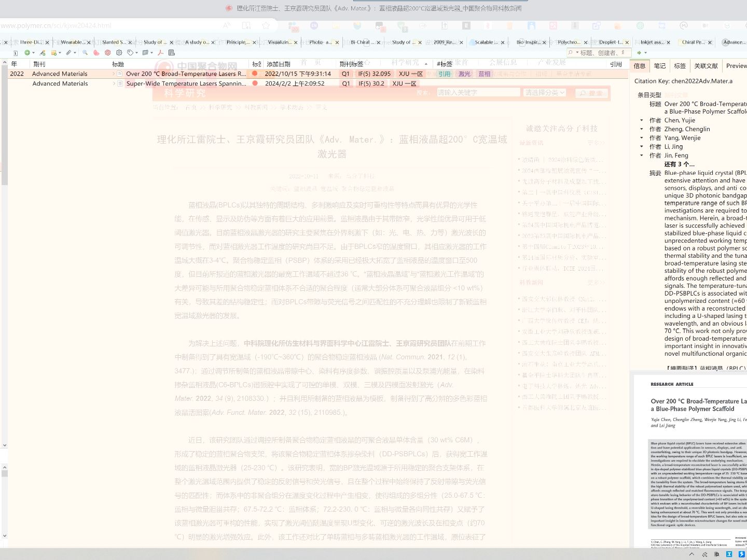Click the green locate arrow icon
Screen dimensions: 747x560
click(x=639, y=52)
